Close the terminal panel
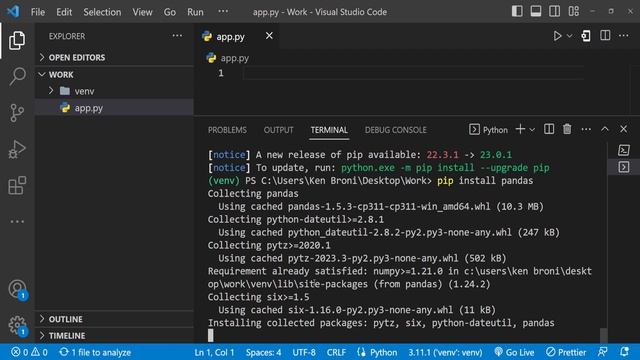Image resolution: width=640 pixels, height=360 pixels. (x=623, y=129)
